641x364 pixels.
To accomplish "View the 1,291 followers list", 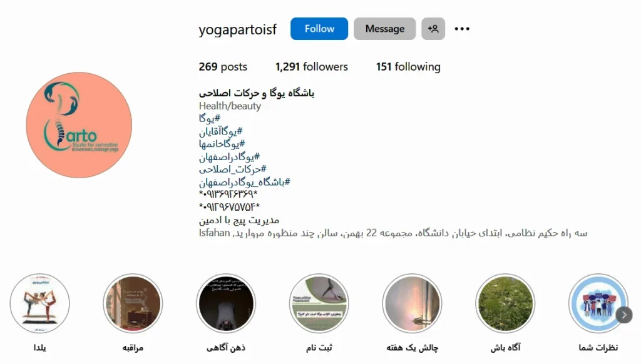I will click(312, 66).
